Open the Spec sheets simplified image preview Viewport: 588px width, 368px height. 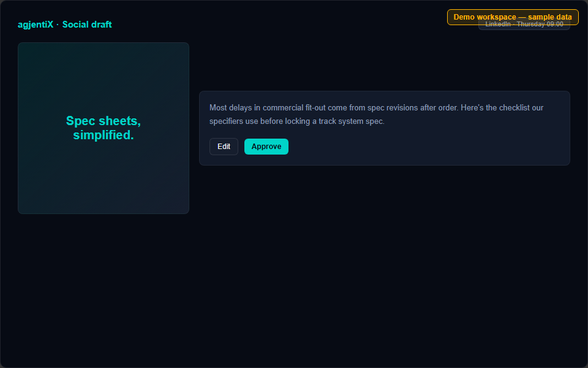point(104,128)
